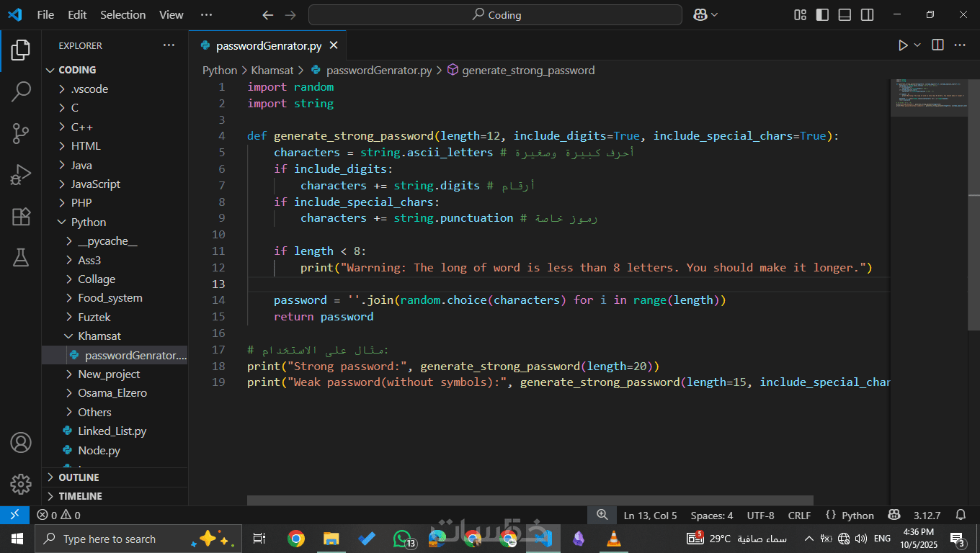
Task: Click the Split Editor Right icon
Action: pos(937,45)
